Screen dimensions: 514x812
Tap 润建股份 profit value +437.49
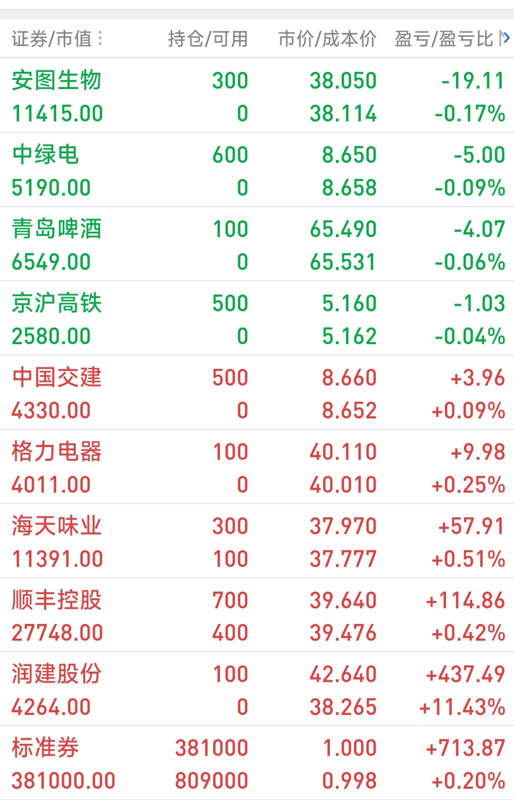[465, 674]
